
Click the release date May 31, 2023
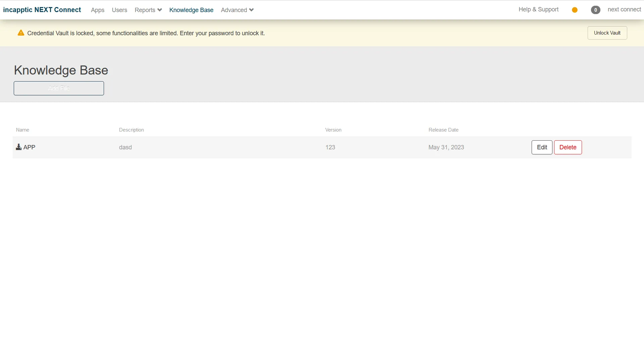coord(446,147)
